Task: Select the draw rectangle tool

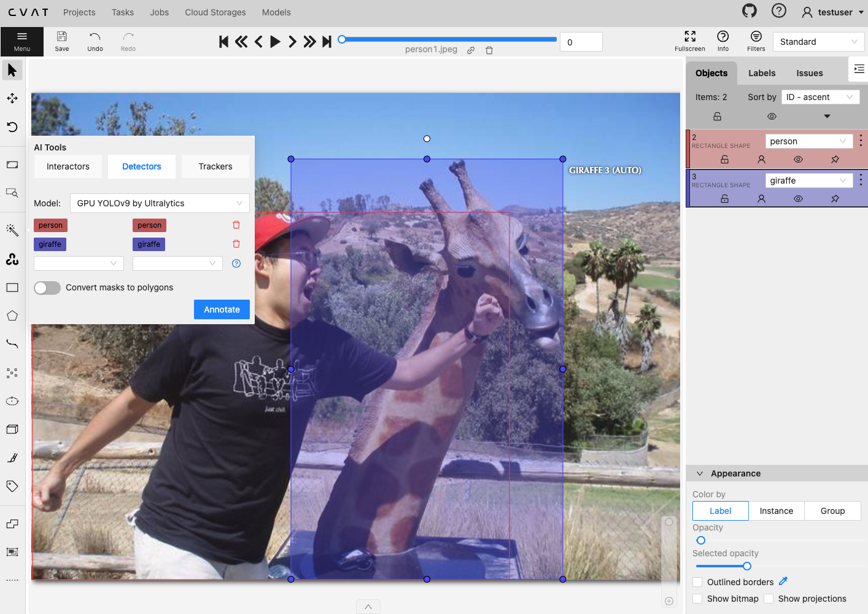Action: 12,287
